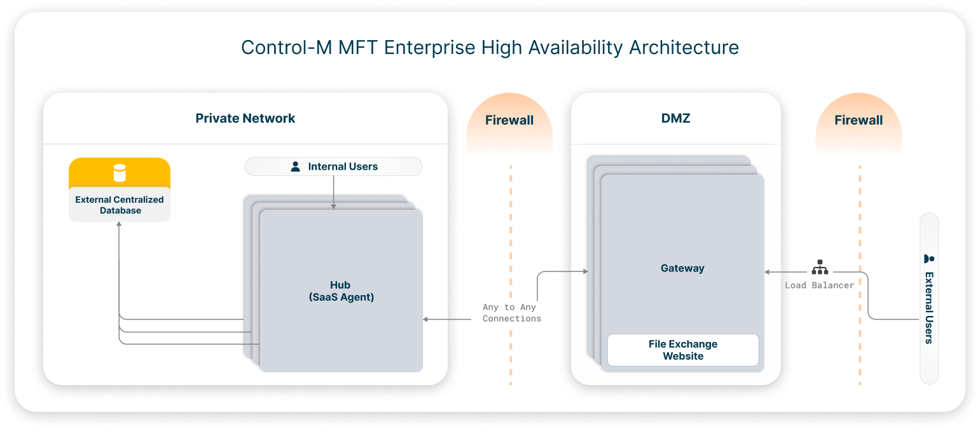
Task: Click the Firewall label left of the DMZ
Action: (509, 120)
